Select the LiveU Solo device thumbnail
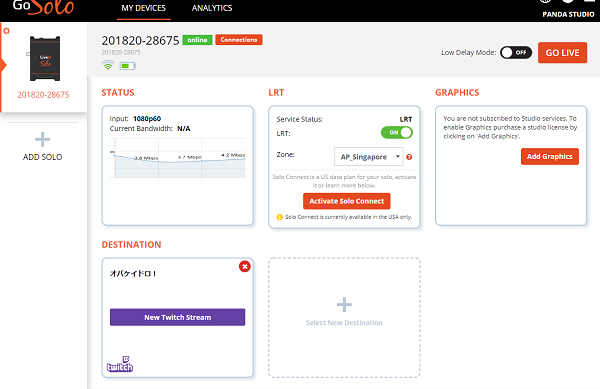Viewport: 600px width, 389px height. click(45, 58)
